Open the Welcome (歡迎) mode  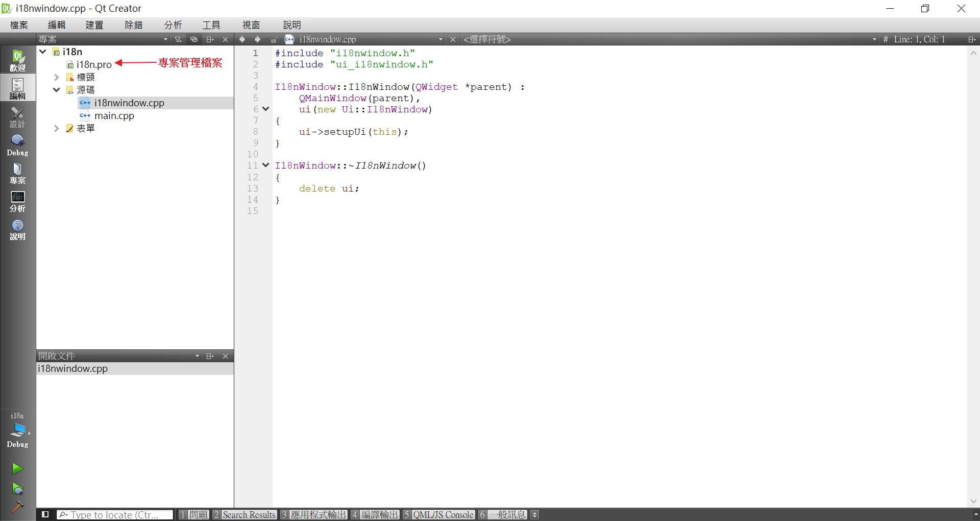pyautogui.click(x=17, y=60)
